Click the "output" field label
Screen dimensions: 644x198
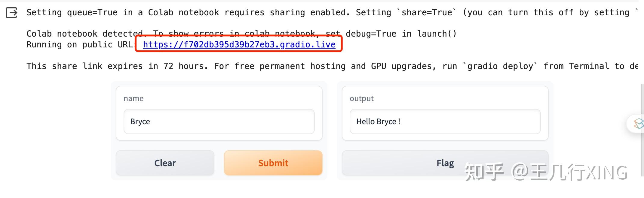tap(361, 98)
